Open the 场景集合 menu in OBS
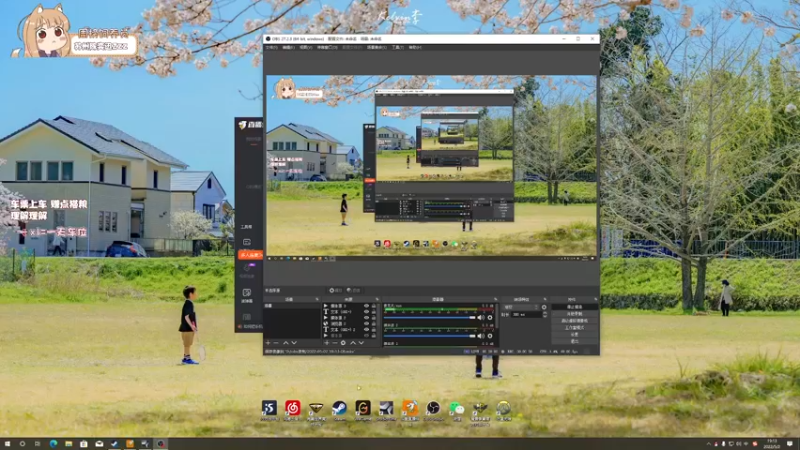Image resolution: width=800 pixels, height=450 pixels. (377, 47)
